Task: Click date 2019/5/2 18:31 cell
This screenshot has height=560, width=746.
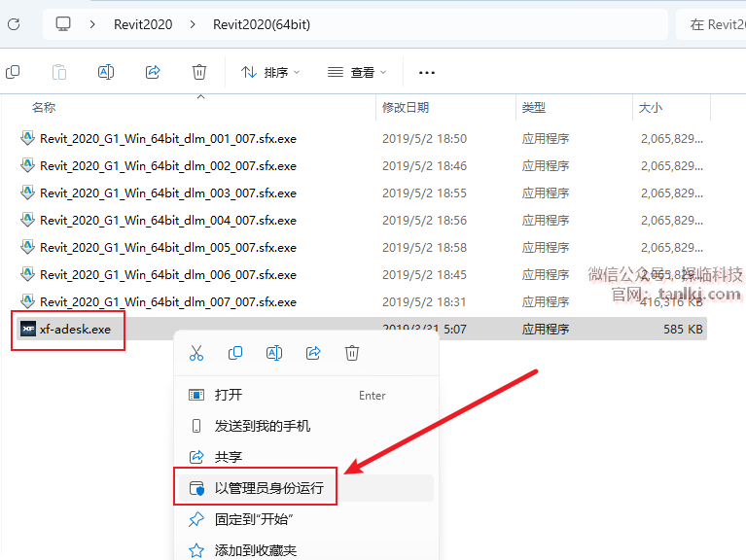Action: (x=424, y=301)
